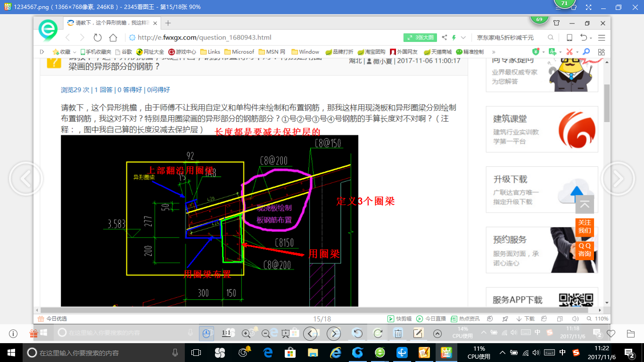The image size is (644, 362).
Task: Open image info in the viewer toolbar
Action: (13, 334)
